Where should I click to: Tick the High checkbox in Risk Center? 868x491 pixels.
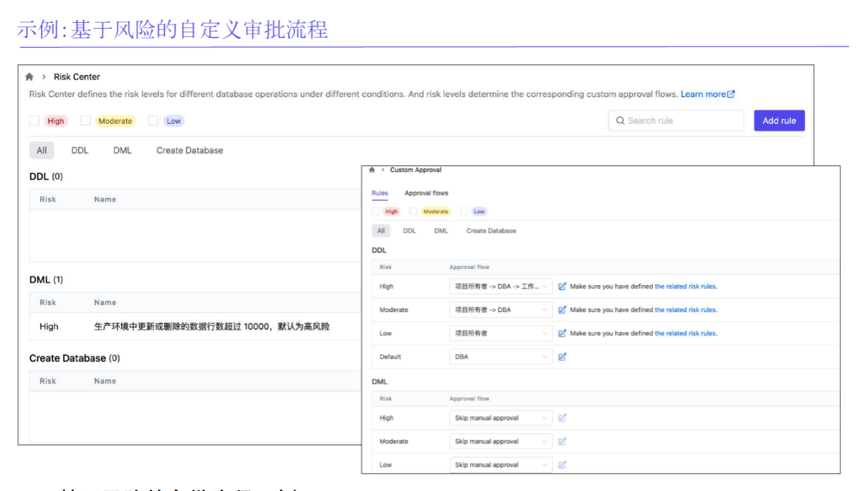(x=34, y=120)
